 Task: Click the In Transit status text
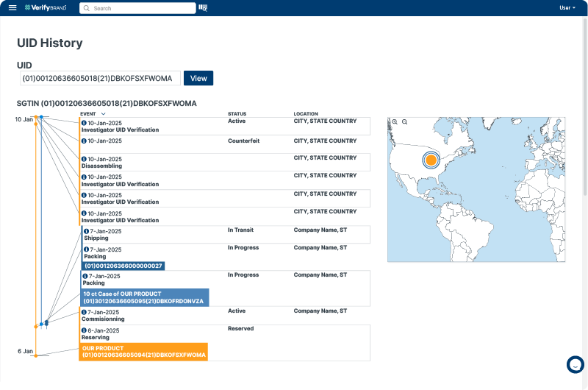tap(241, 230)
